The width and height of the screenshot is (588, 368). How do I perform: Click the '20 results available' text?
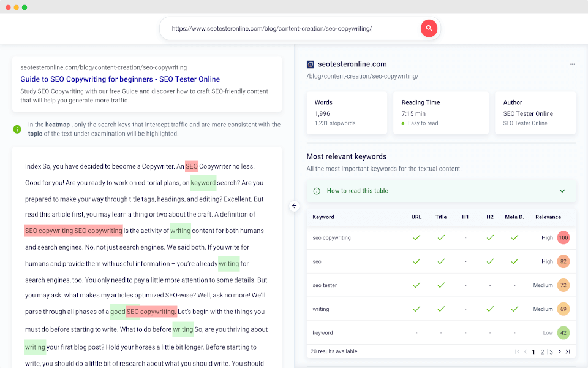334,351
